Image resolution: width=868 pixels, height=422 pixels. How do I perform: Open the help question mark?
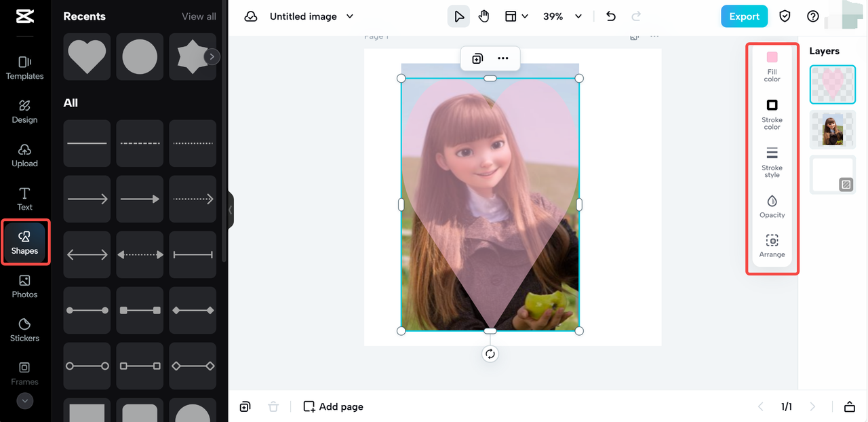pyautogui.click(x=812, y=16)
